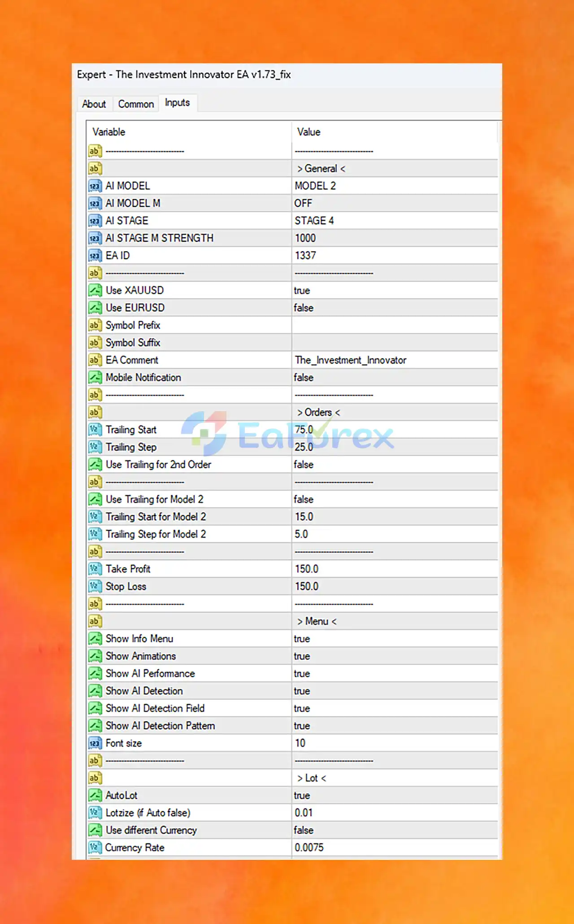Open the Common tab
Screen dimensions: 574x924
coord(136,104)
